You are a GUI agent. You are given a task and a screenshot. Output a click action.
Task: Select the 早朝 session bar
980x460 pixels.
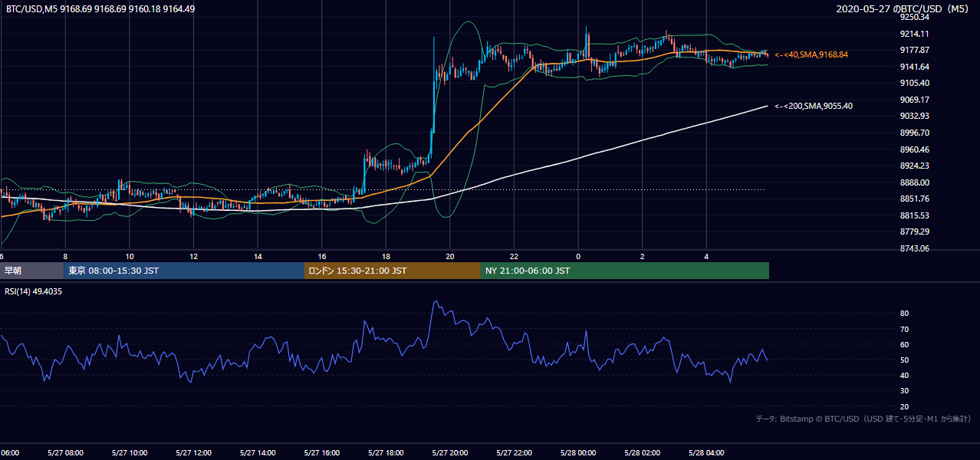pyautogui.click(x=31, y=271)
